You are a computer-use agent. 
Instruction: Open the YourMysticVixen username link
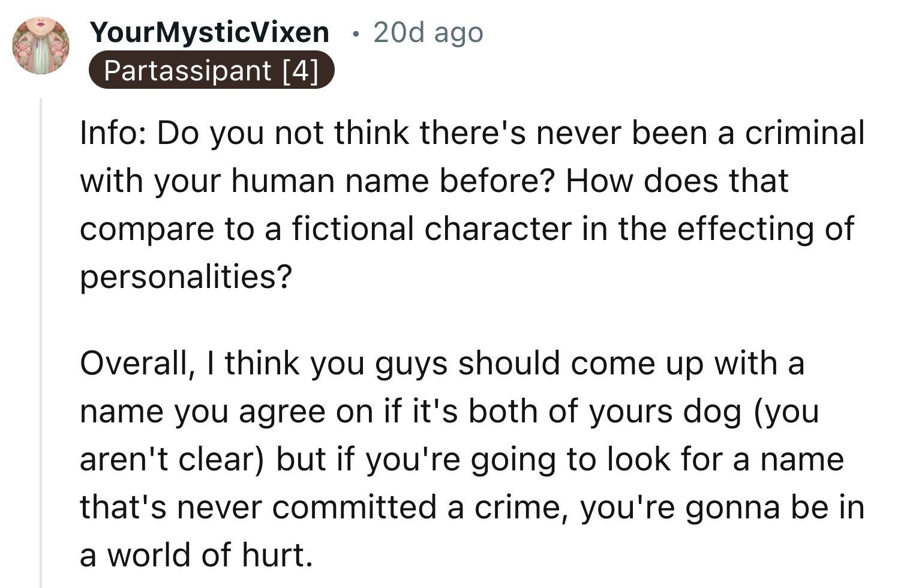(210, 32)
